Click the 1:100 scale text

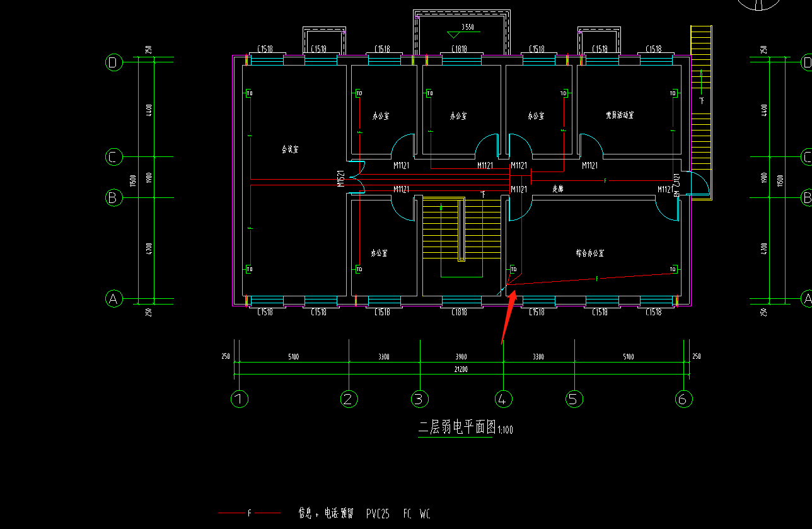click(x=505, y=431)
